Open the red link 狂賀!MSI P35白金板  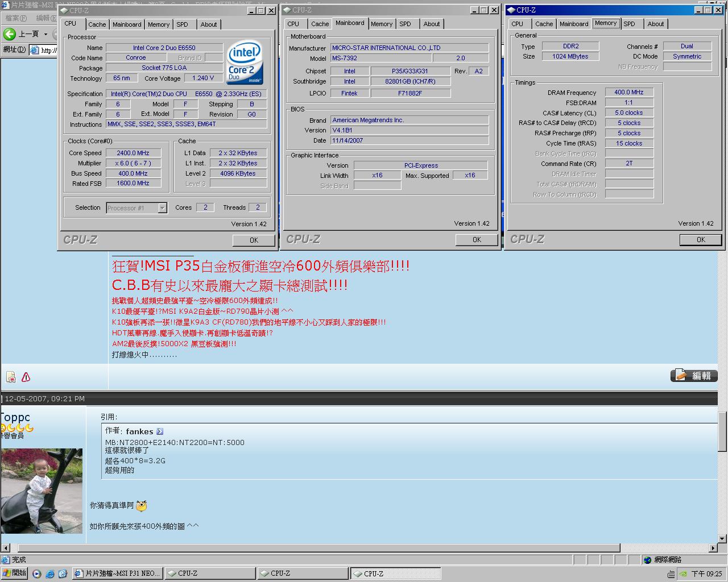pos(260,266)
